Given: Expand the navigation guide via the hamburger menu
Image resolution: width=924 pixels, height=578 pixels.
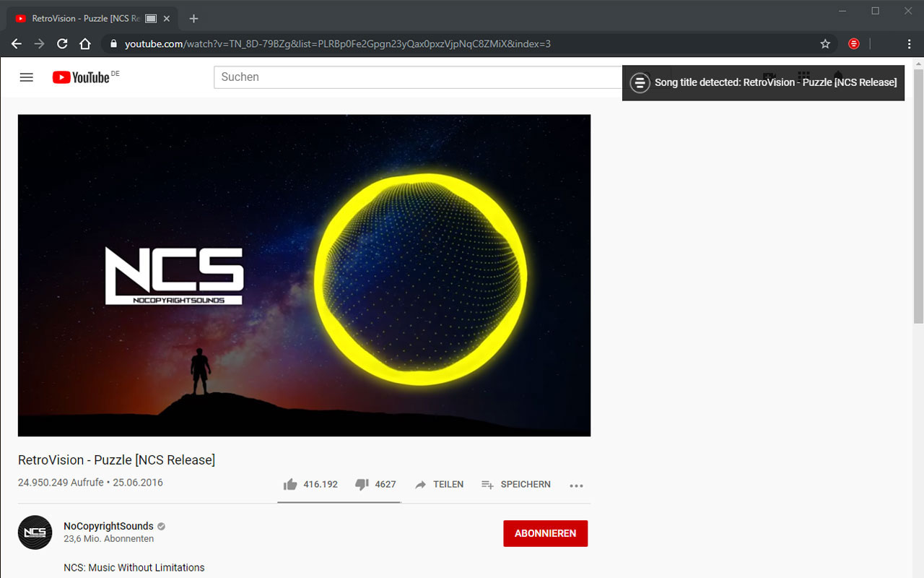Looking at the screenshot, I should click(26, 77).
